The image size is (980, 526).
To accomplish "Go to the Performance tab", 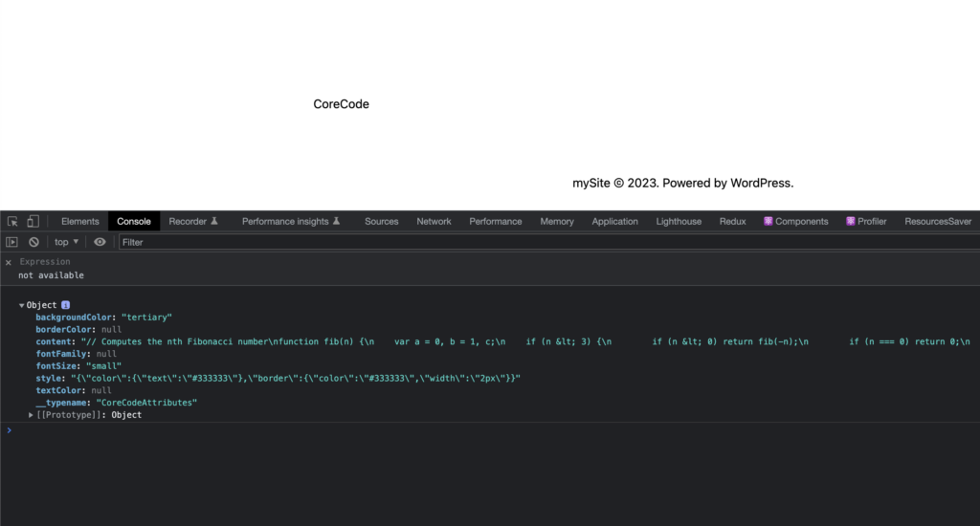I will [x=495, y=221].
